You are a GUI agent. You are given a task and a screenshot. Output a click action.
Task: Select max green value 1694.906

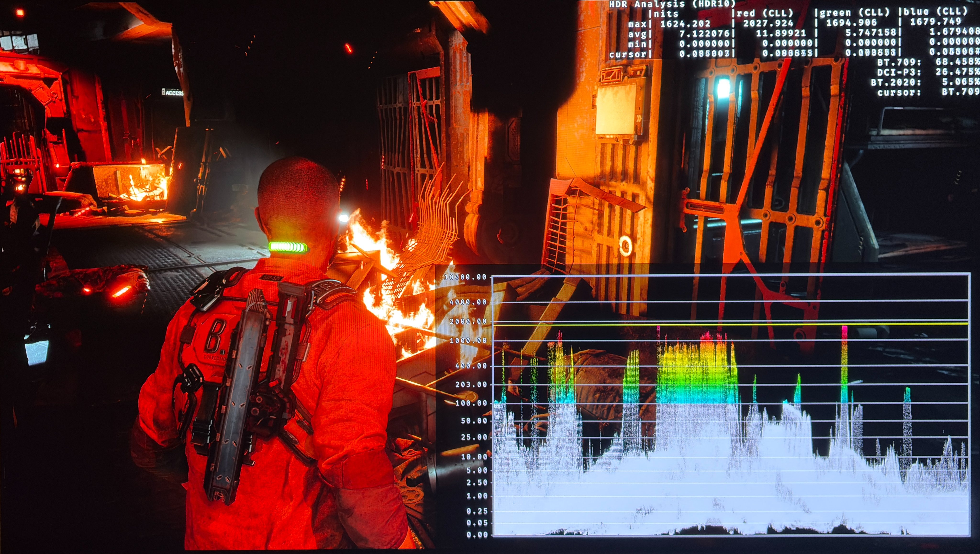[x=851, y=22]
